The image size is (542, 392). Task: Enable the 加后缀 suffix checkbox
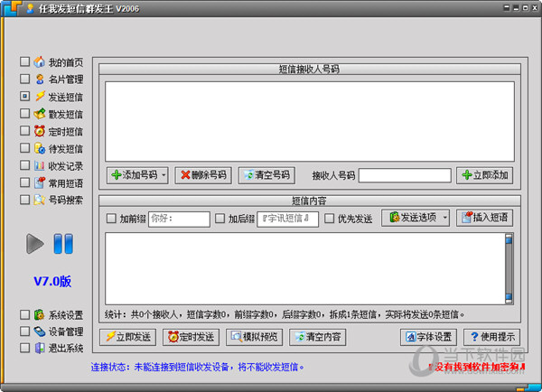point(220,218)
